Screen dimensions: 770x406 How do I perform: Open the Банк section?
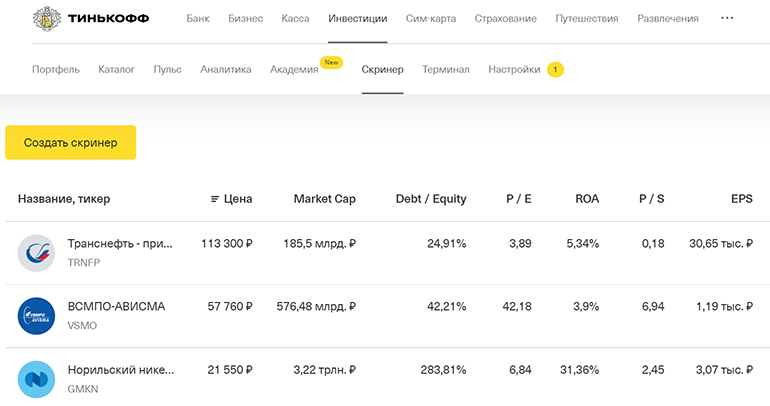[x=198, y=19]
